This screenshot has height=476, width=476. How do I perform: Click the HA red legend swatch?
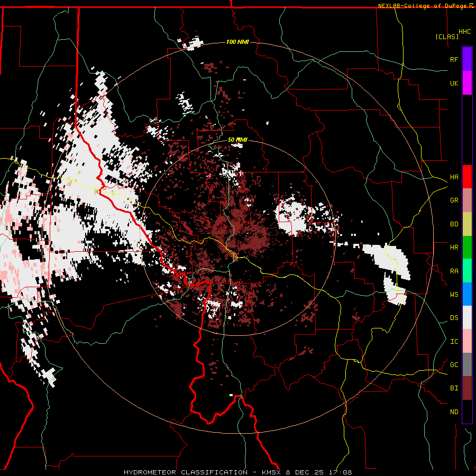tap(467, 177)
